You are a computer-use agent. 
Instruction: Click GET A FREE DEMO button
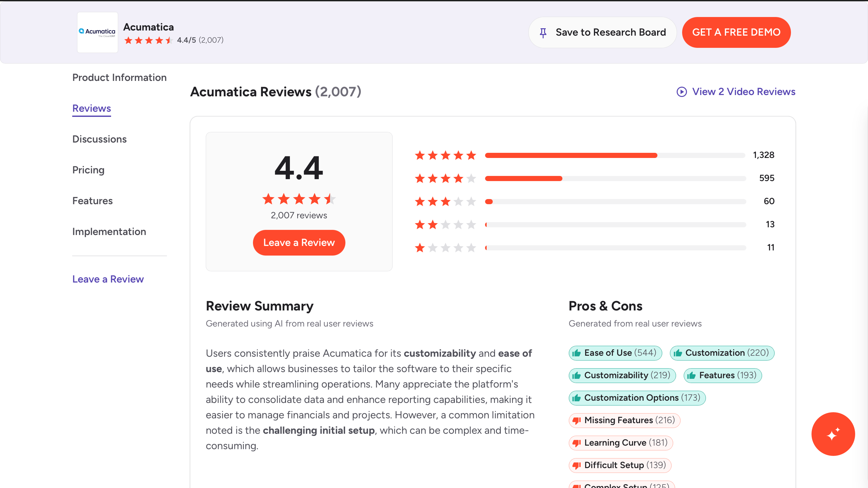(x=736, y=32)
